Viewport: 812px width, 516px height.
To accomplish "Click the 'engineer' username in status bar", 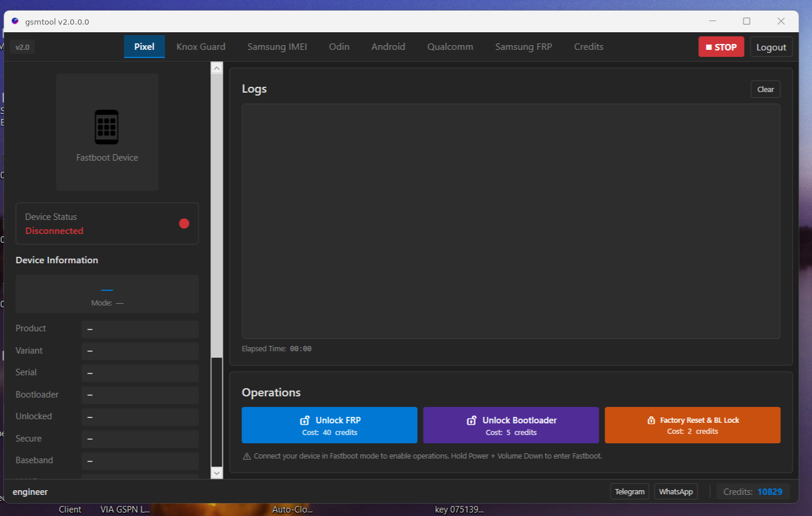I will [x=30, y=492].
